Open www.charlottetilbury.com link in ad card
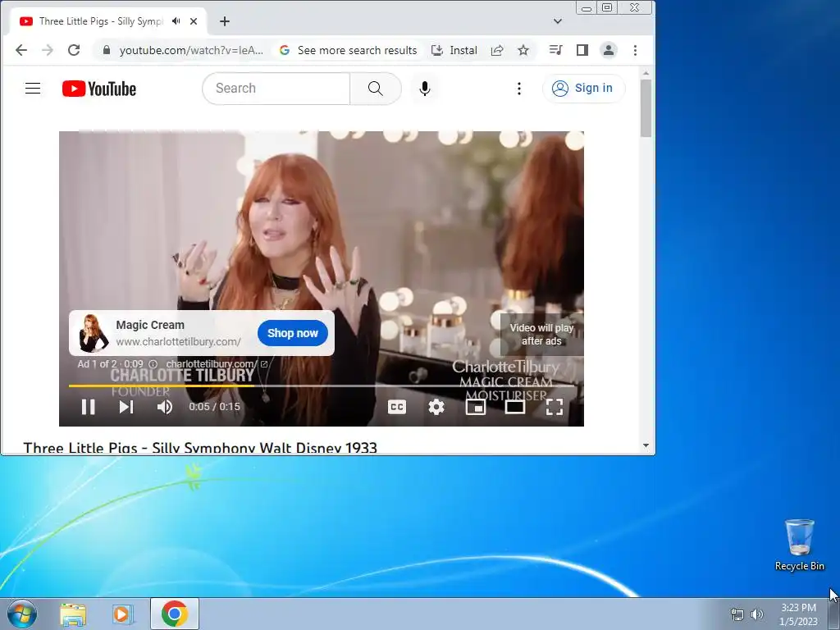Screen dimensions: 840x630 click(178, 342)
